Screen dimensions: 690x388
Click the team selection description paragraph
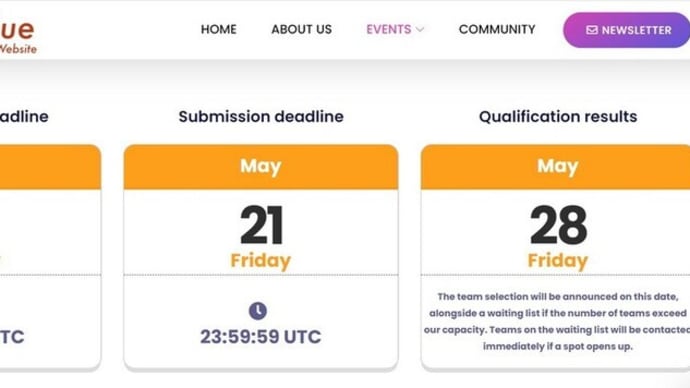[x=557, y=321]
